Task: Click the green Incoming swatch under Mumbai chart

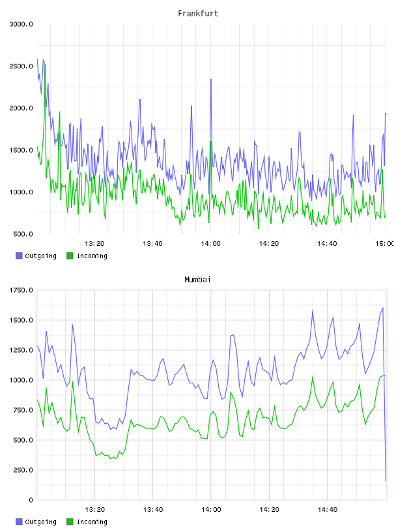Action: (x=70, y=522)
